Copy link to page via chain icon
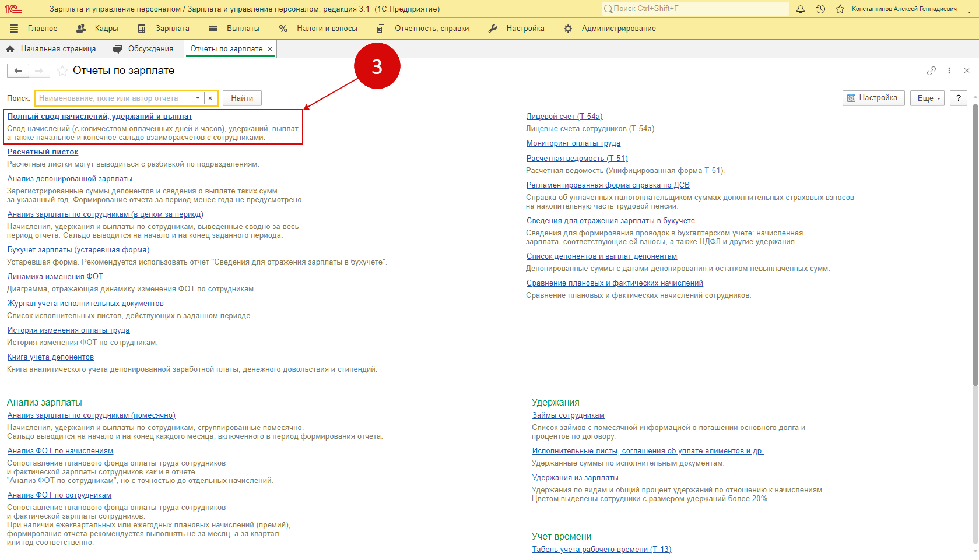This screenshot has height=560, width=979. point(931,71)
